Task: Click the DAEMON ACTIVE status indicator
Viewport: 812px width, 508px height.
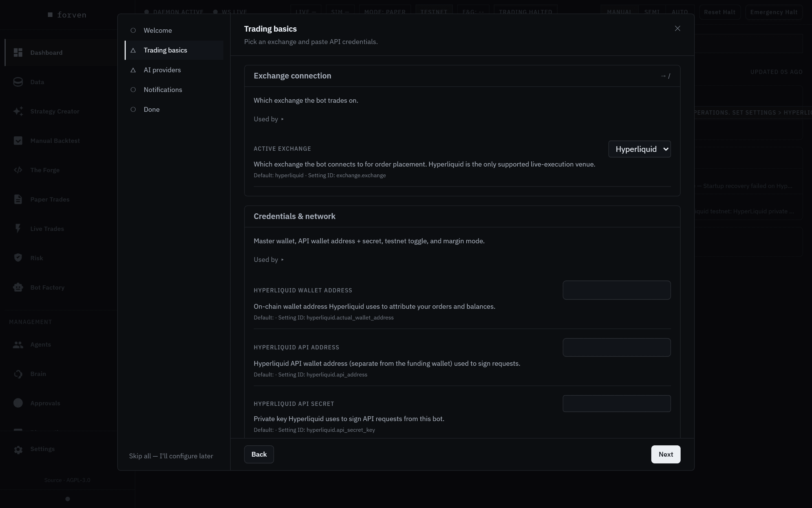Action: tap(174, 12)
